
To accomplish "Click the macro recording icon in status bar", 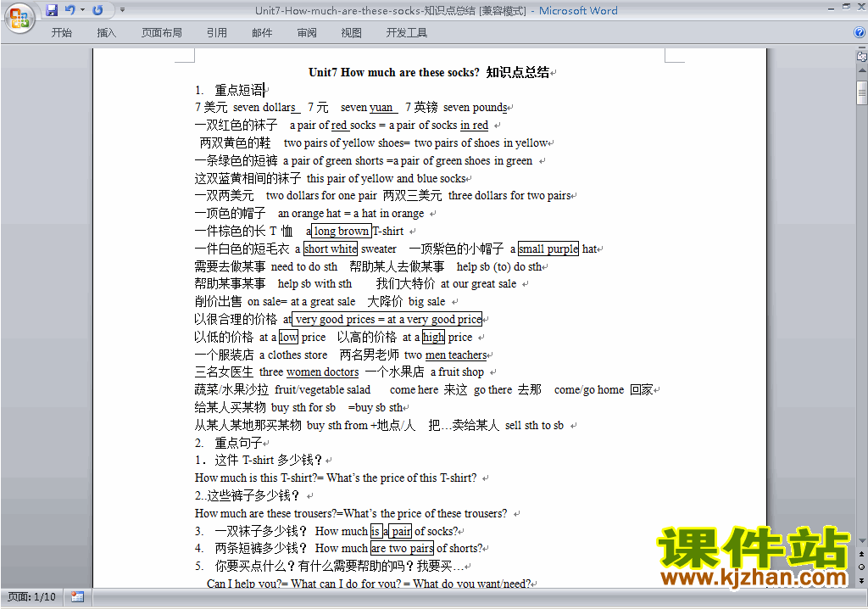I will (x=77, y=597).
